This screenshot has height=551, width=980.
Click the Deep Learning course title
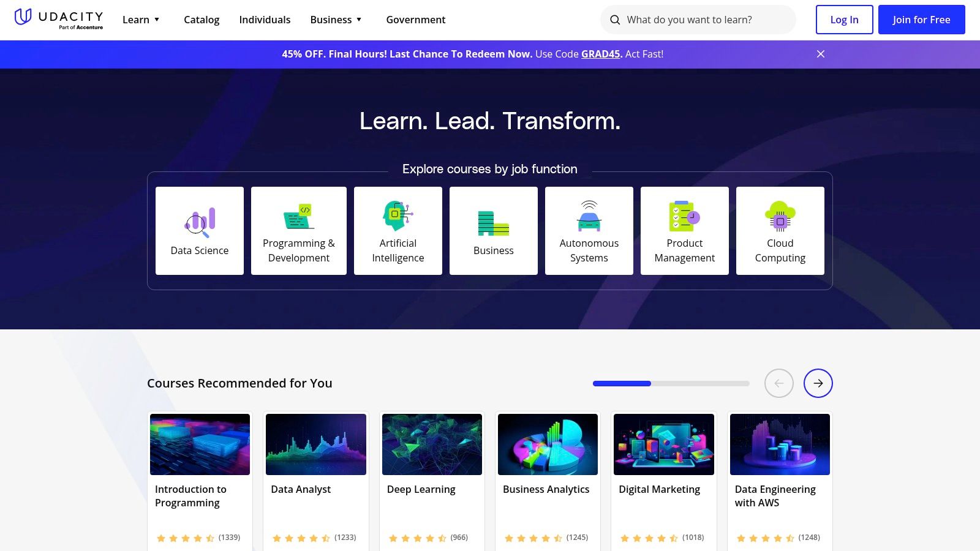pos(421,489)
